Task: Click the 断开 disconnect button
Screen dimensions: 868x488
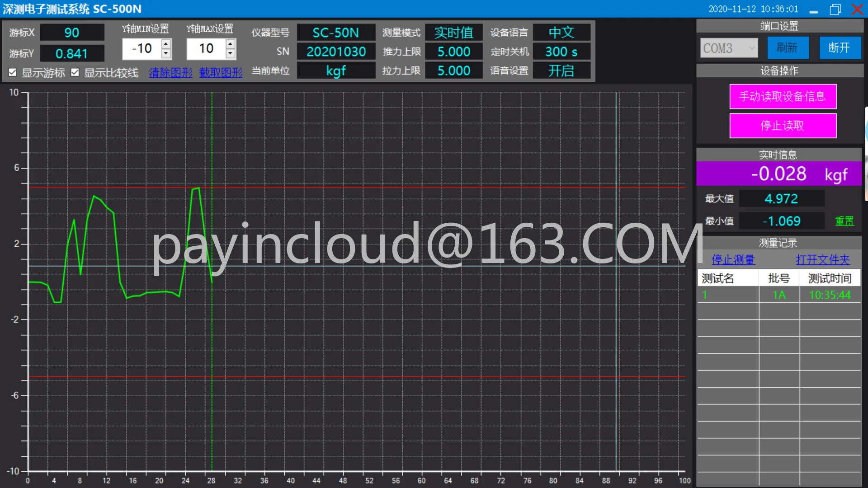Action: click(x=840, y=48)
